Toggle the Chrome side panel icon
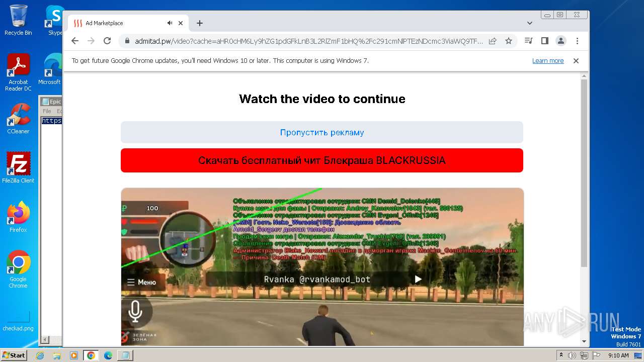The image size is (644, 362). (544, 41)
